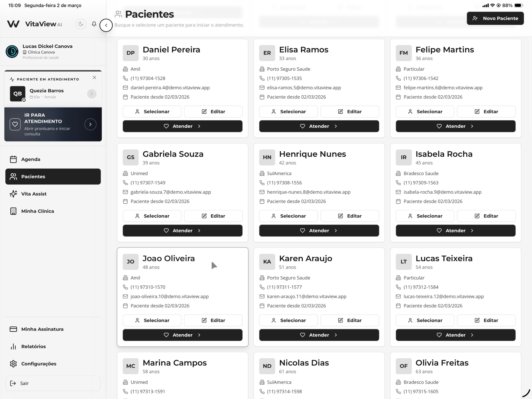Screen dimensions: 532x399
Task: Click the battery indicator in status bar
Action: (519, 5)
